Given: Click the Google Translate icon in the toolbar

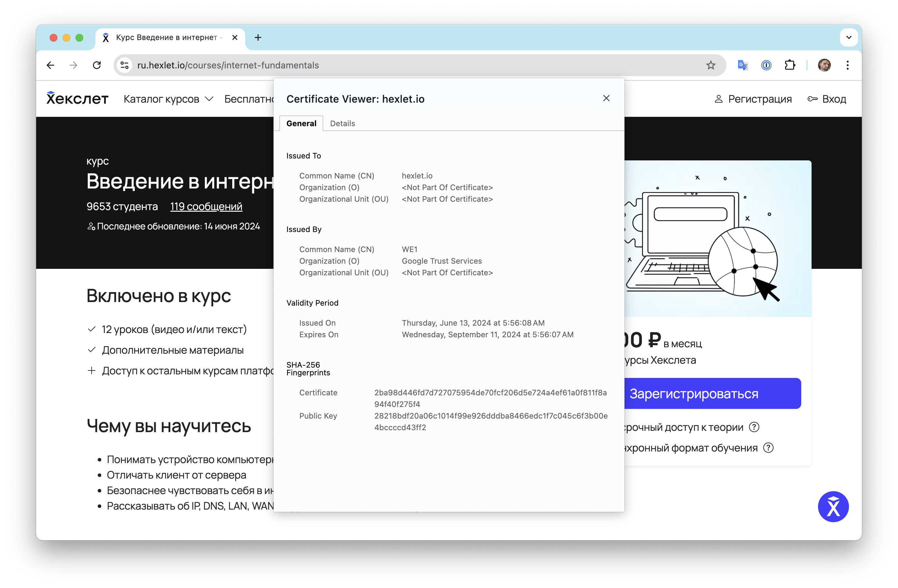Looking at the screenshot, I should coord(742,65).
